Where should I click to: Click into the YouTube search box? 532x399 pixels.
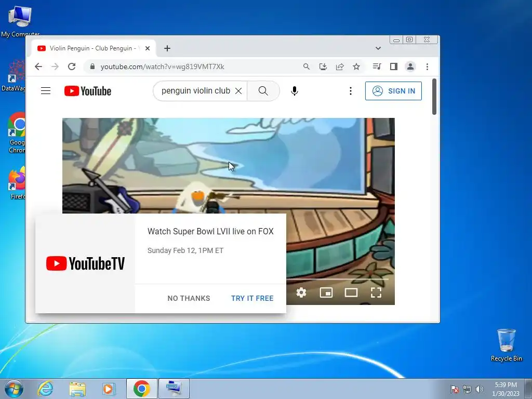point(196,91)
